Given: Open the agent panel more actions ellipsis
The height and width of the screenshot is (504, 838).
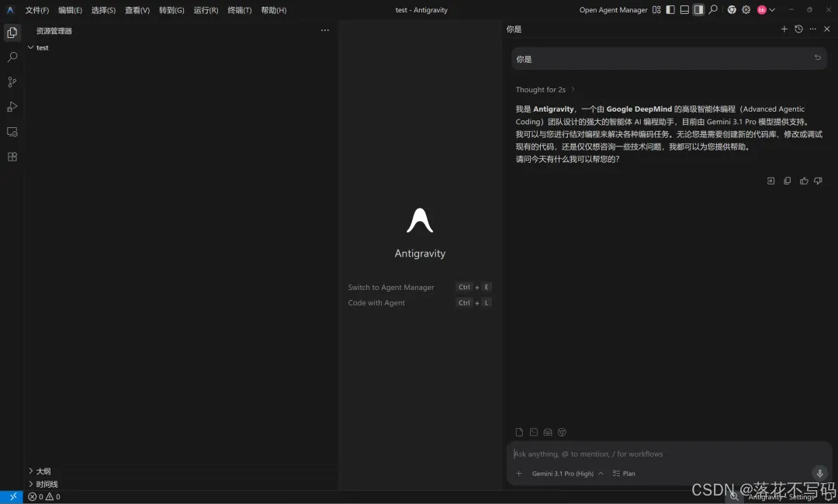Looking at the screenshot, I should (x=813, y=29).
